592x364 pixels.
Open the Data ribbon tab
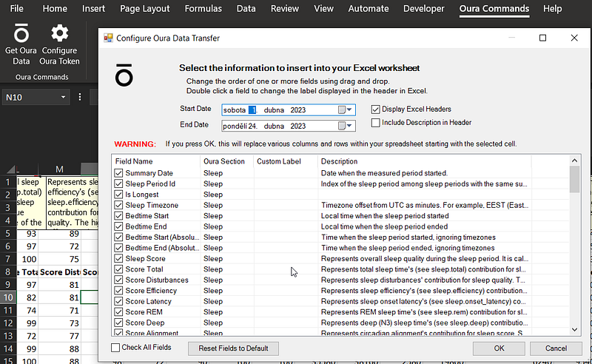[x=246, y=8]
